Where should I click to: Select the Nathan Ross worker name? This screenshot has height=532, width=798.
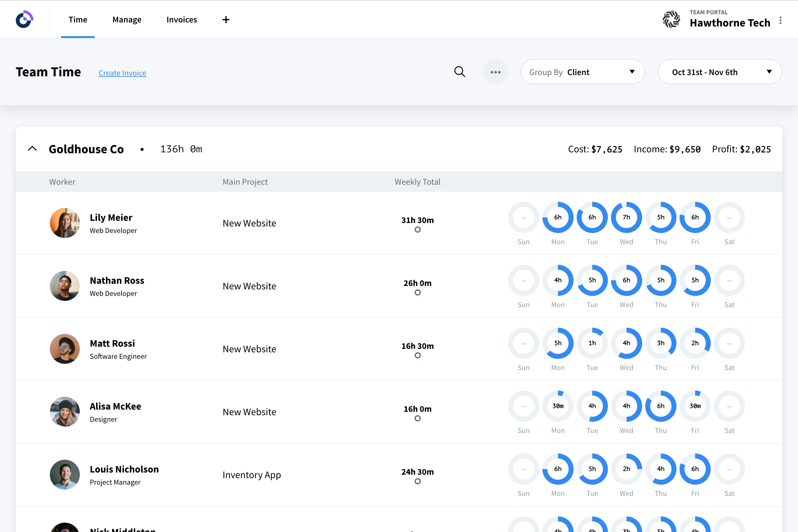117,281
